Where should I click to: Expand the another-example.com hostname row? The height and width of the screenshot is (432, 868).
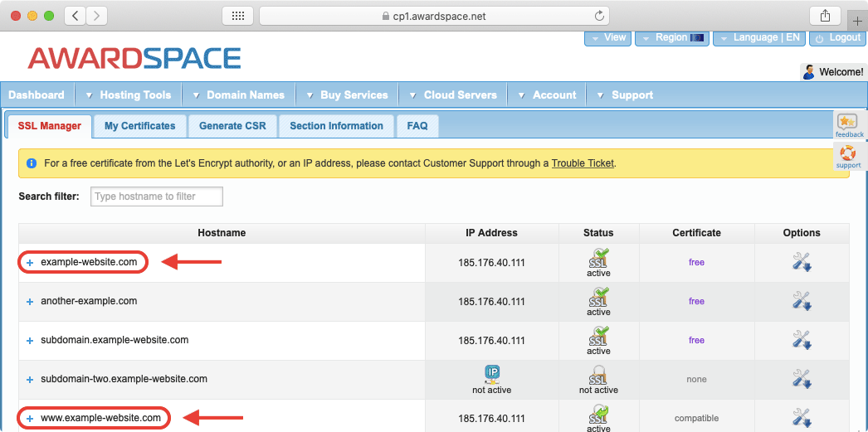tap(30, 302)
